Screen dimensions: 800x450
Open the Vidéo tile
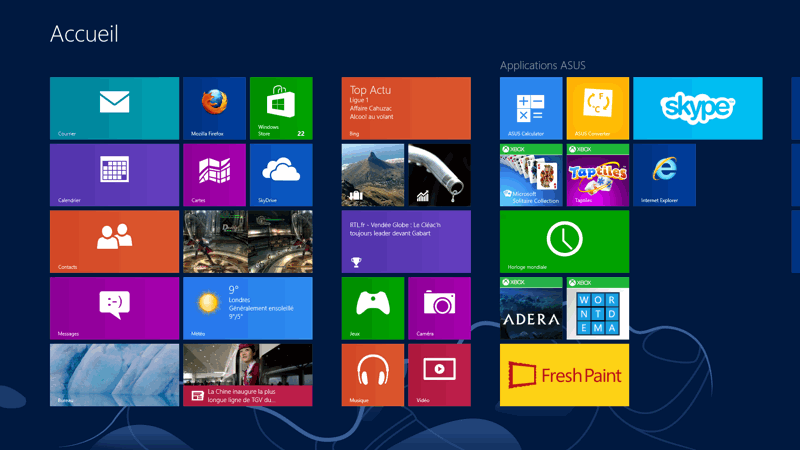(x=439, y=375)
